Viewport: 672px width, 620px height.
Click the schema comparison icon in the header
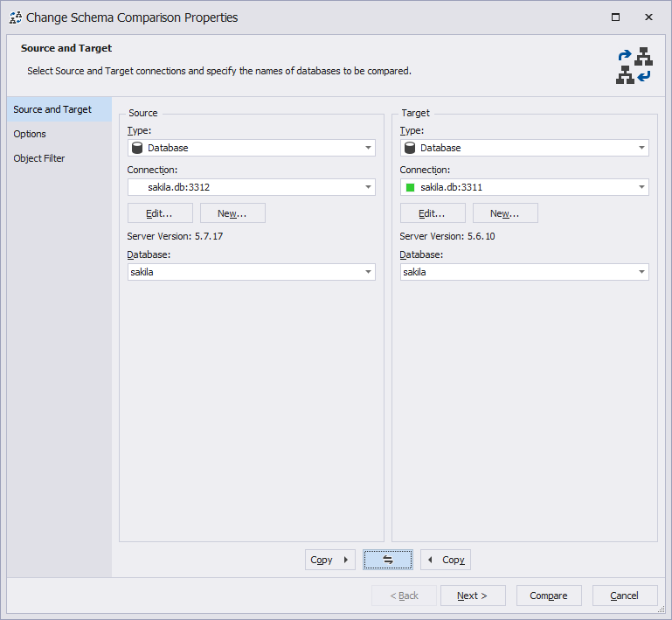click(634, 66)
